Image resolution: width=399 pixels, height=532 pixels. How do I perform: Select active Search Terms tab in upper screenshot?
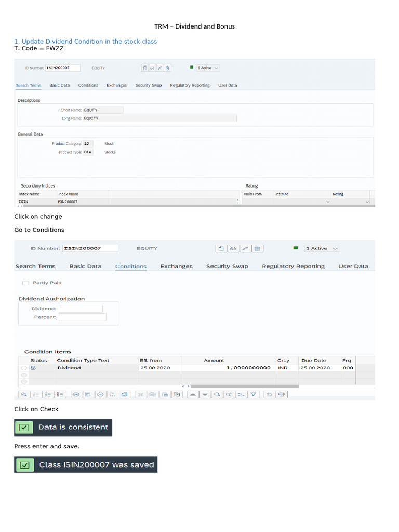(x=28, y=86)
